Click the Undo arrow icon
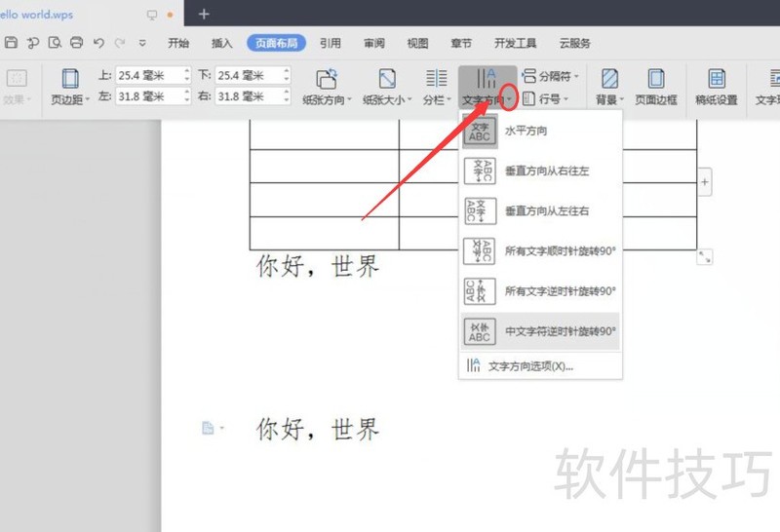780x532 pixels. coord(98,43)
